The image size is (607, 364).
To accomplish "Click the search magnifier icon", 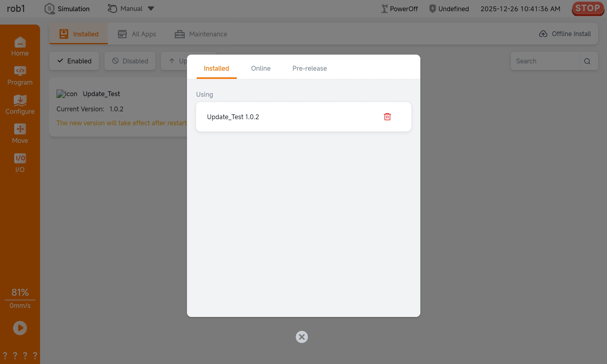I will point(587,61).
